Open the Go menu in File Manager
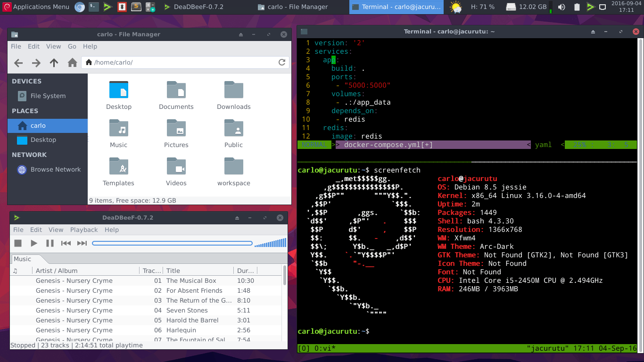The width and height of the screenshot is (644, 362). pos(72,46)
